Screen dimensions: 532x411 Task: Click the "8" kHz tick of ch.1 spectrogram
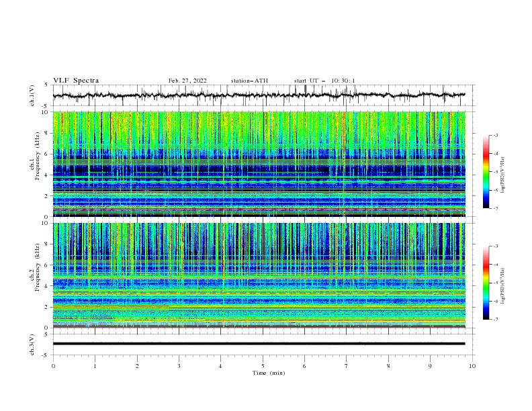[47, 133]
